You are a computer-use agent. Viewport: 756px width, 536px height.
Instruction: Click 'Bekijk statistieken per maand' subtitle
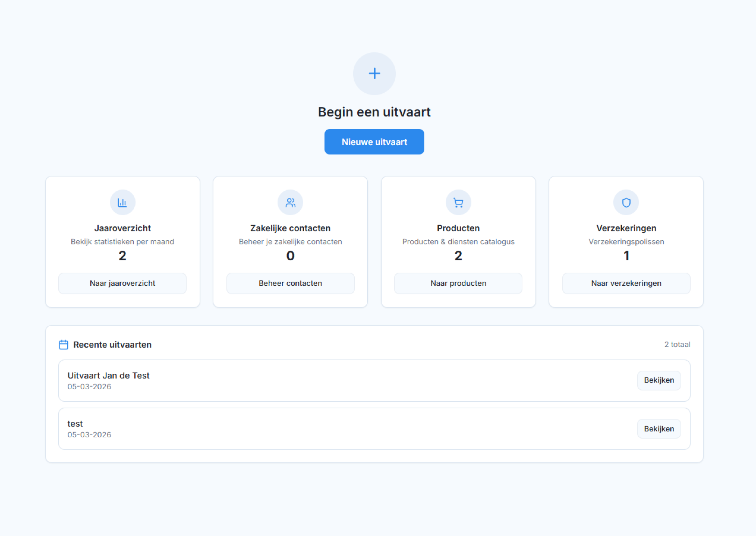(x=123, y=242)
